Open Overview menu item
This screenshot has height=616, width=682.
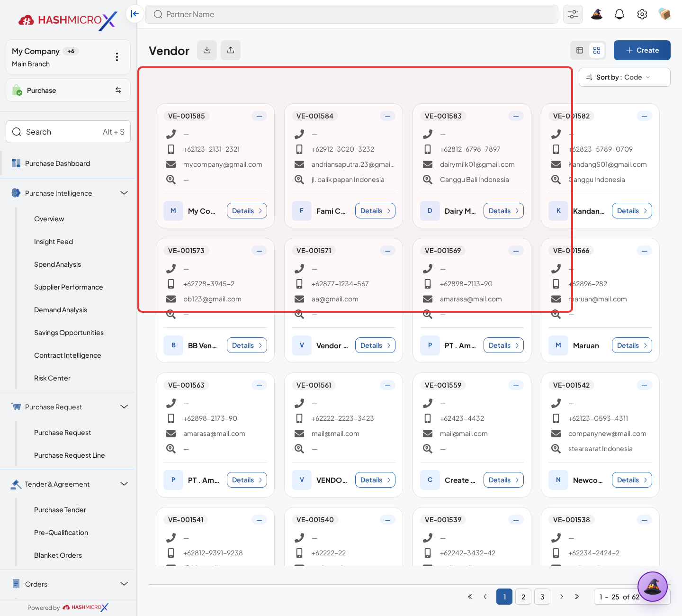pos(49,219)
